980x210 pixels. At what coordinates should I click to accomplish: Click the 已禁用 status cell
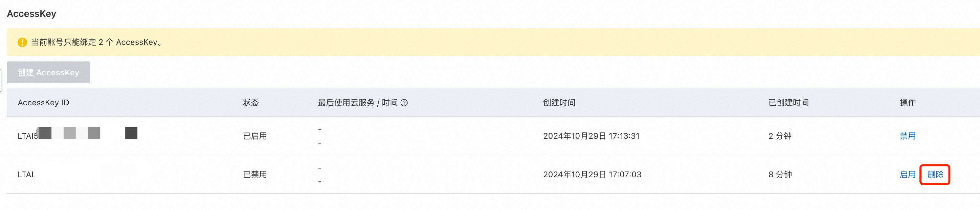coord(255,174)
